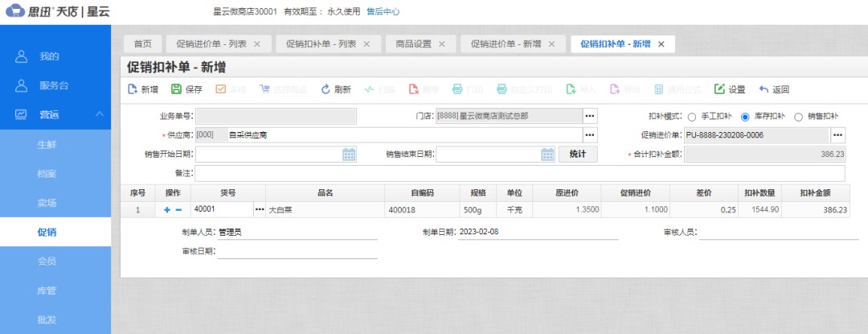The width and height of the screenshot is (868, 334).
Task: Collapse the 营运 sidebar section
Action: coord(100,114)
